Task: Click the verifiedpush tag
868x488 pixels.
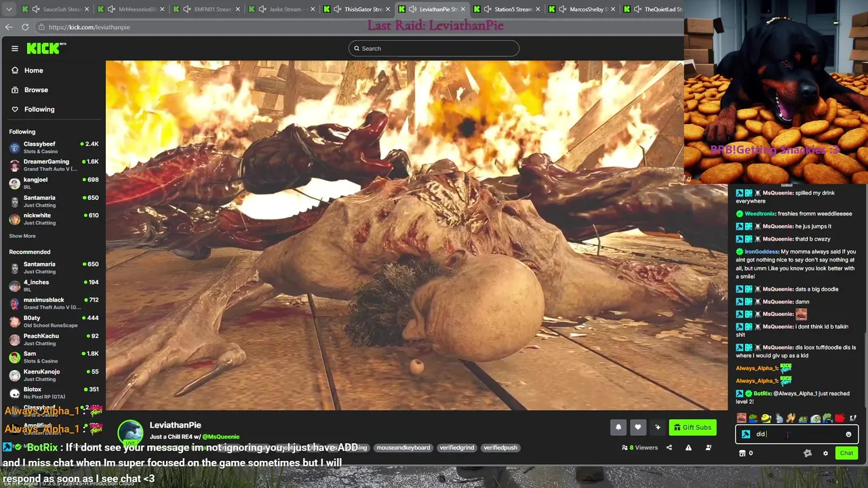Action: [500, 447]
